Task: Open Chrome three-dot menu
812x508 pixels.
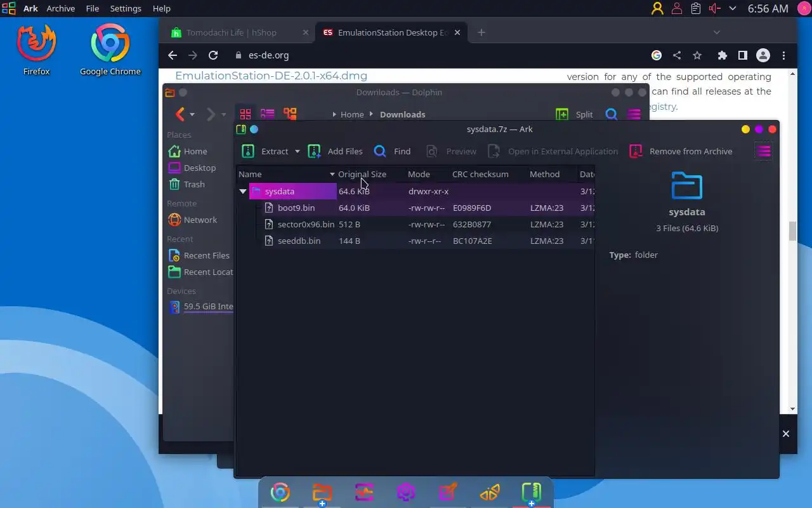Action: click(x=784, y=55)
